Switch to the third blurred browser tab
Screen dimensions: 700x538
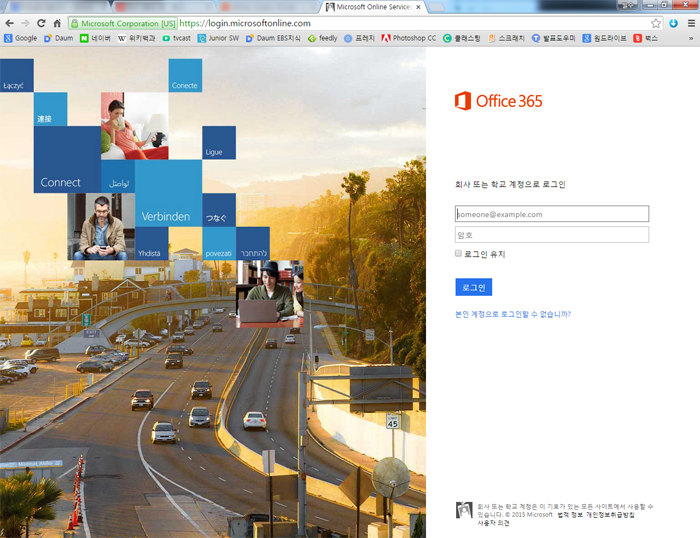click(268, 7)
